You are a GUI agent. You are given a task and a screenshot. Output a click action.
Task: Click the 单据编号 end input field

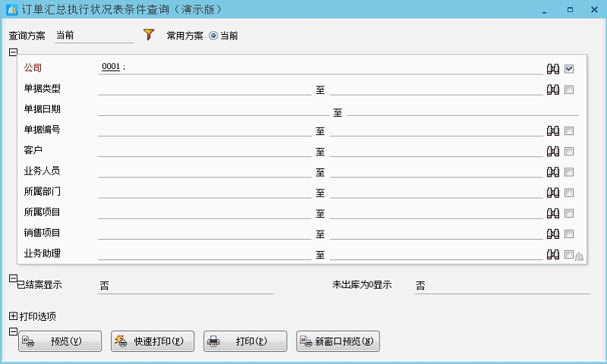[x=436, y=130]
